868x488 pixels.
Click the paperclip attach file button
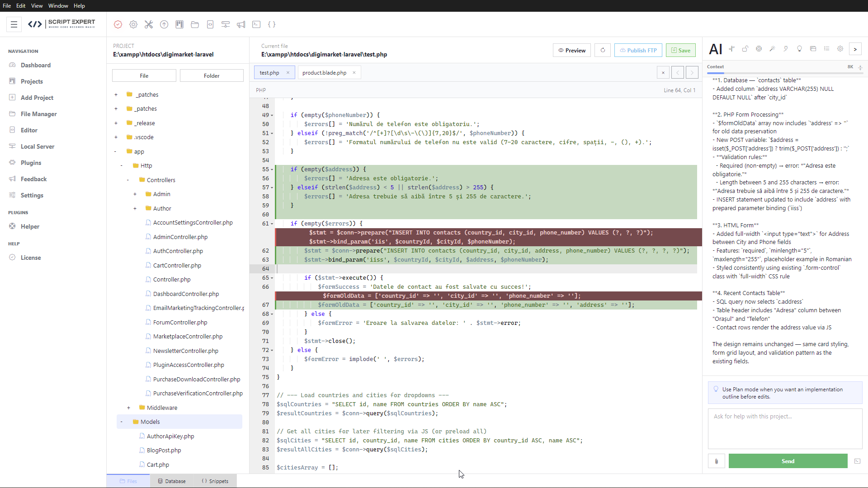point(717,461)
